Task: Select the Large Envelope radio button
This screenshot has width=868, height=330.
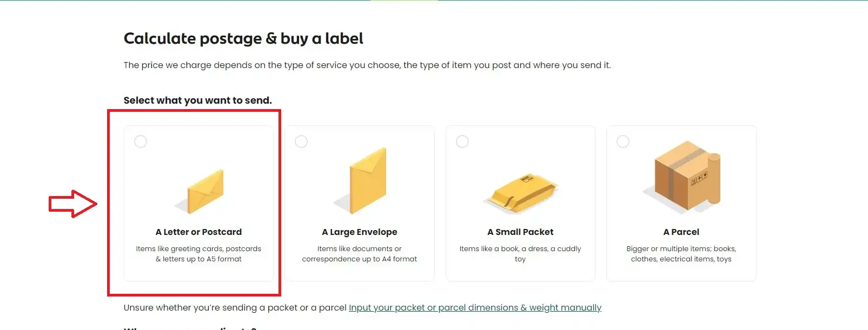Action: click(x=301, y=142)
